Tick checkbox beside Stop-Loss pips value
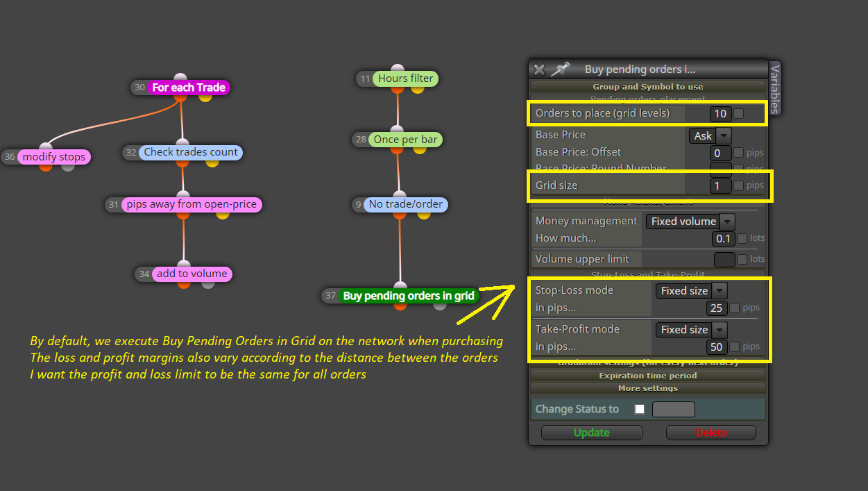 [735, 308]
